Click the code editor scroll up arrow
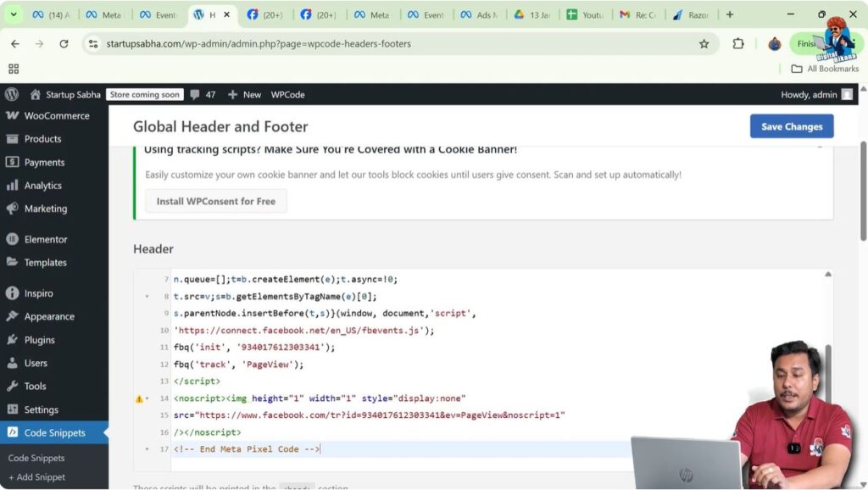Image resolution: width=868 pixels, height=490 pixels. pos(827,274)
